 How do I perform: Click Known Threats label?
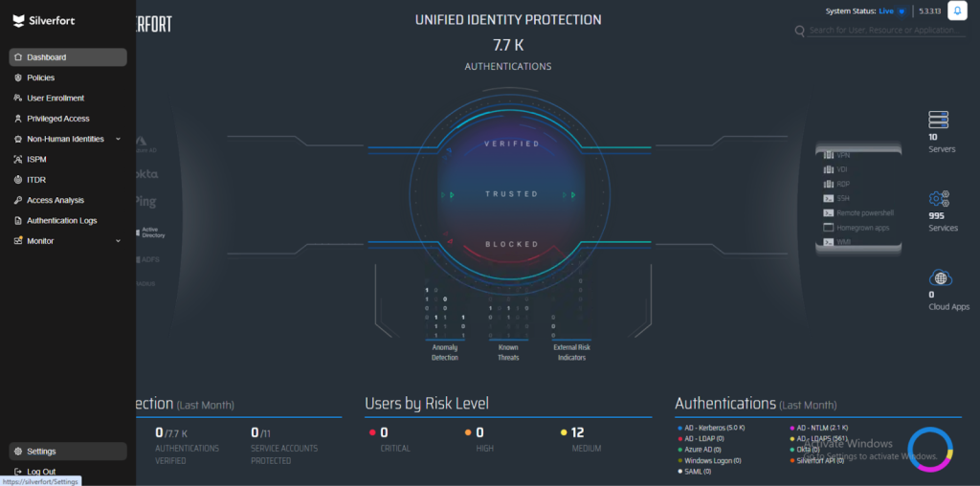click(x=508, y=352)
